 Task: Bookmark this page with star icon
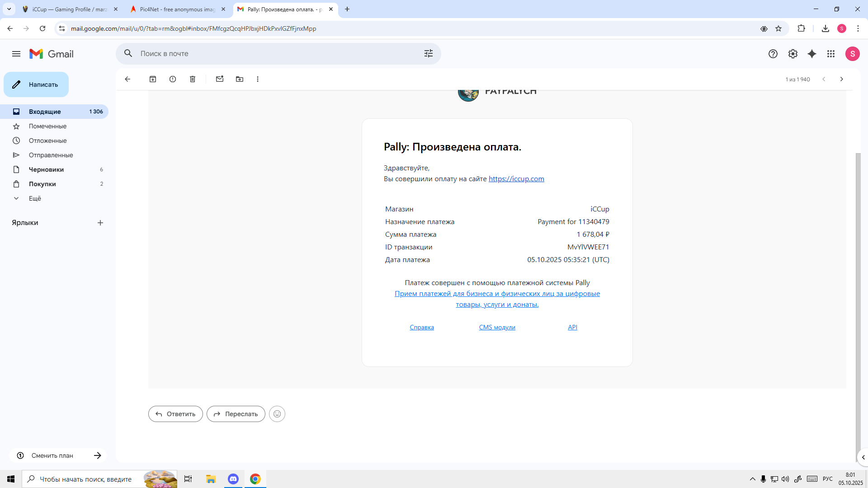pyautogui.click(x=778, y=28)
